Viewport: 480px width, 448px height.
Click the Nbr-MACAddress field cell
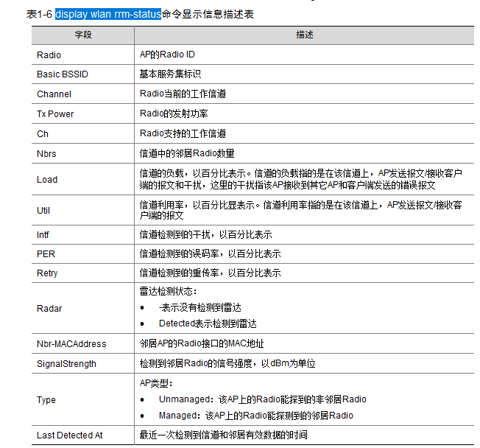point(83,343)
